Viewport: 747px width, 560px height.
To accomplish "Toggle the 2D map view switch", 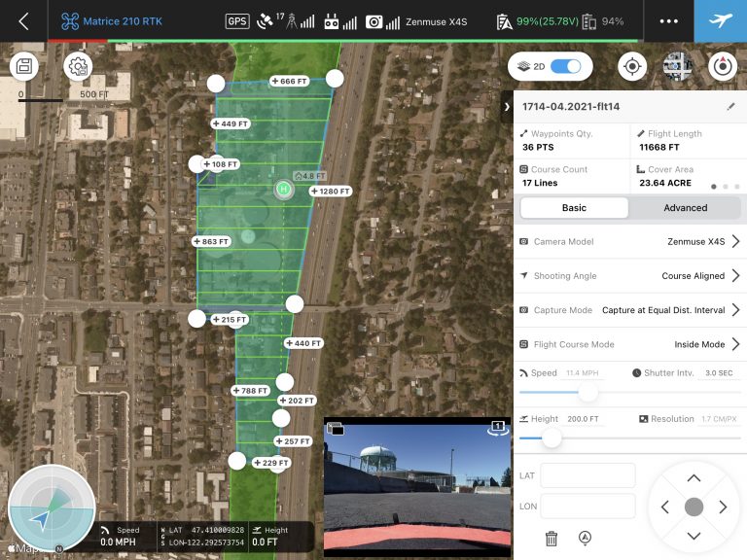I will (565, 66).
